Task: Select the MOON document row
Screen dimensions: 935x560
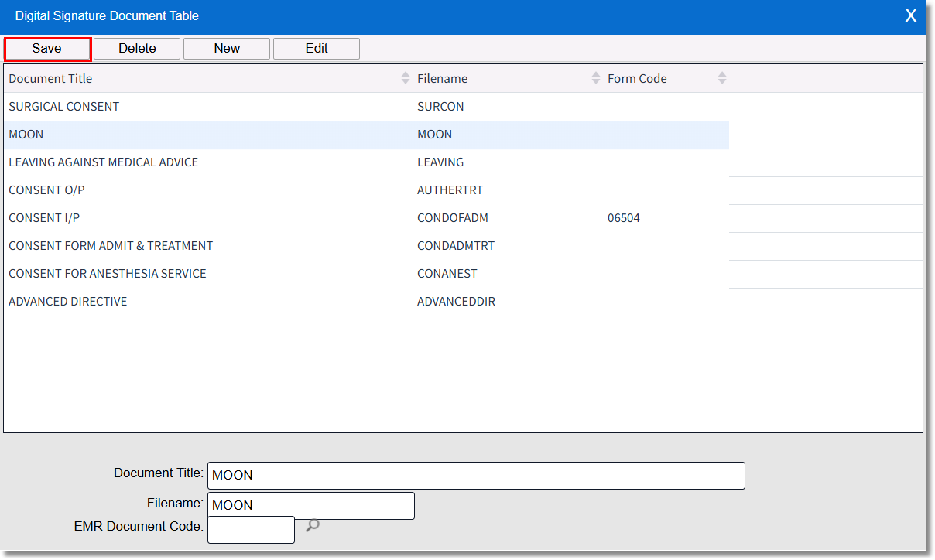Action: point(26,135)
